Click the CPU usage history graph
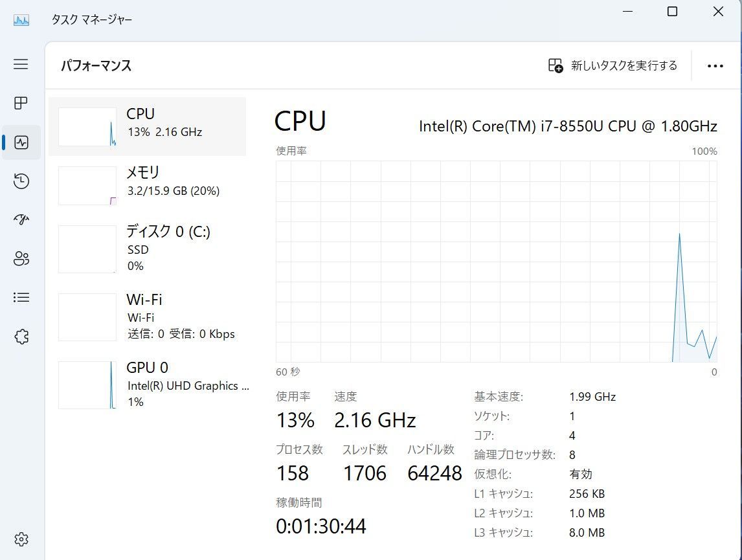This screenshot has height=560, width=742. pyautogui.click(x=495, y=259)
